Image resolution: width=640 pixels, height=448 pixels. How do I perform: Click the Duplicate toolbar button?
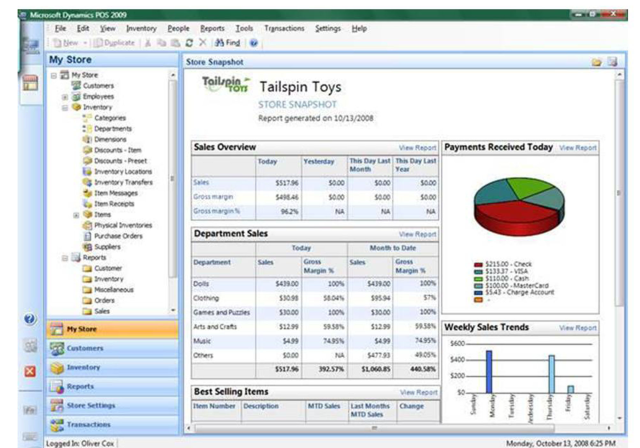pos(114,43)
